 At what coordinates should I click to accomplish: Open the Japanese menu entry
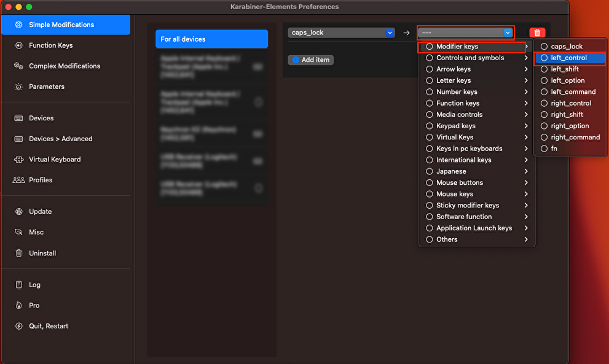pos(476,171)
